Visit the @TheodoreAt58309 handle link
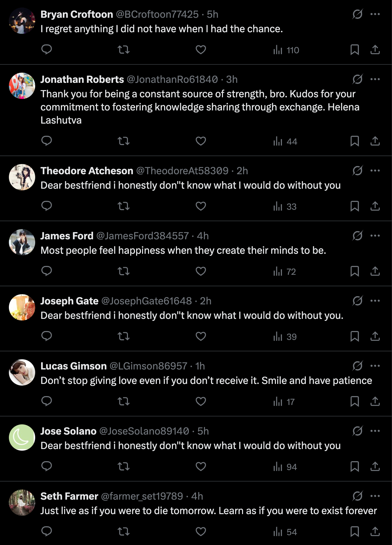This screenshot has width=392, height=545. 182,171
